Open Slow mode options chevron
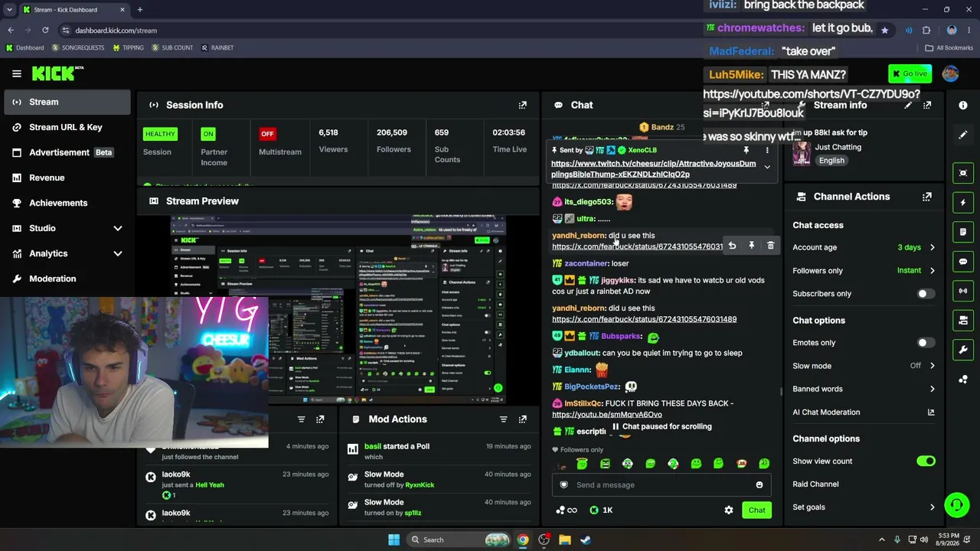Screen dimensions: 980x551 tap(932, 366)
